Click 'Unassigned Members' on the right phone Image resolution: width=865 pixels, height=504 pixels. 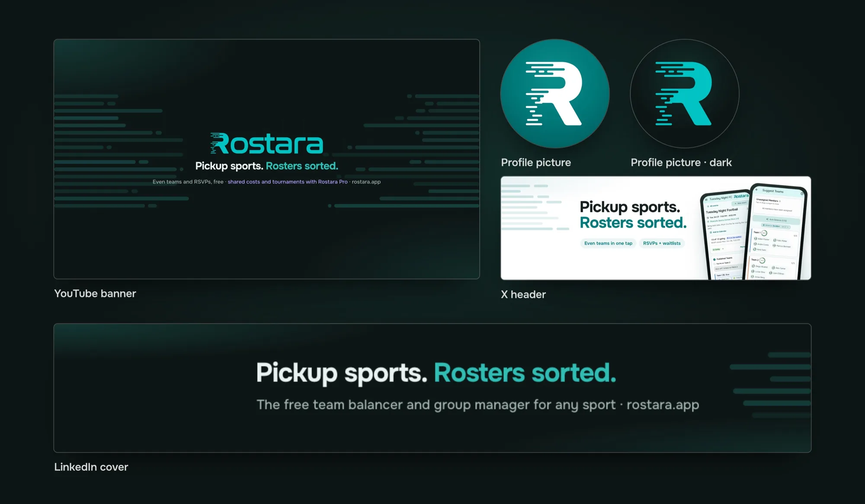[x=767, y=201]
